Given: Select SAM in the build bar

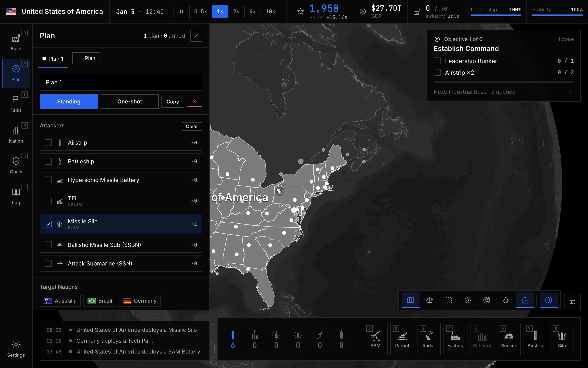Looking at the screenshot, I should pyautogui.click(x=375, y=339).
